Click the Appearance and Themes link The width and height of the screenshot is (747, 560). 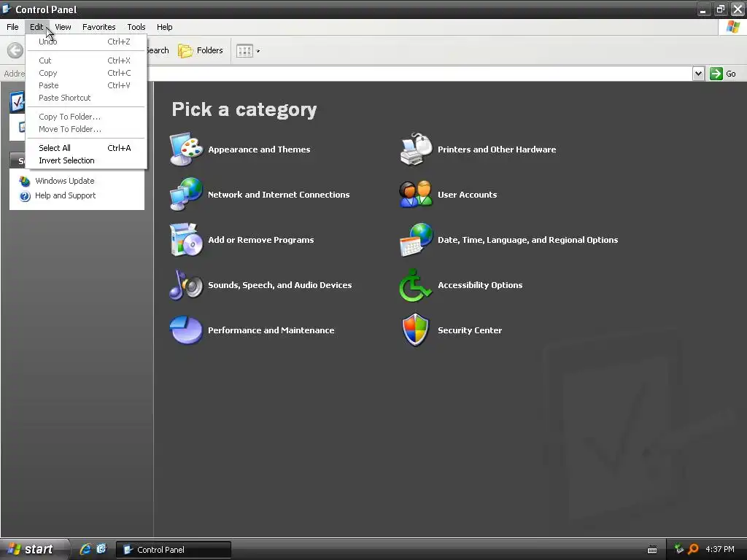click(x=259, y=149)
